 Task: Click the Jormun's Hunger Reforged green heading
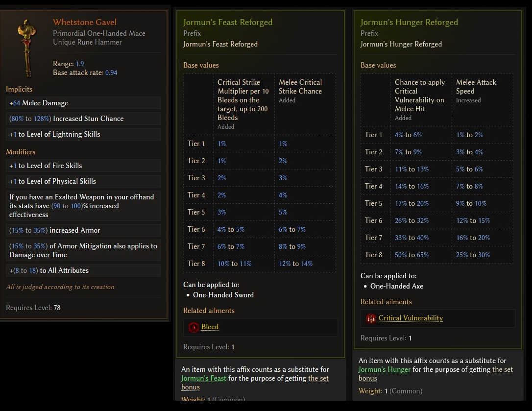[409, 22]
